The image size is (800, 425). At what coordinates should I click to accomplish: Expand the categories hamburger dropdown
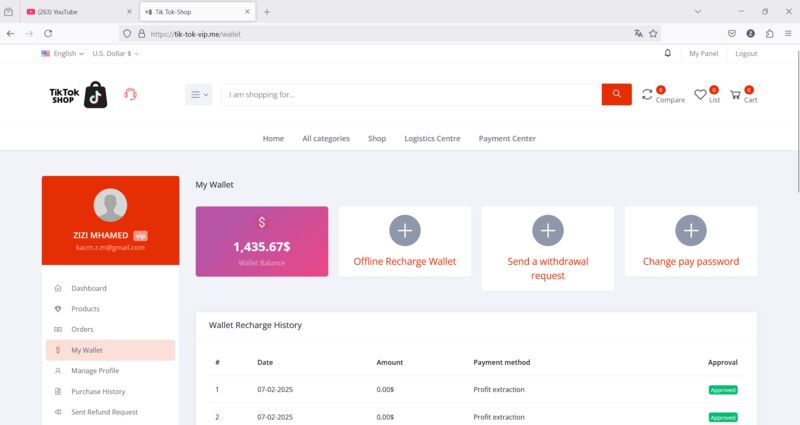(x=198, y=94)
